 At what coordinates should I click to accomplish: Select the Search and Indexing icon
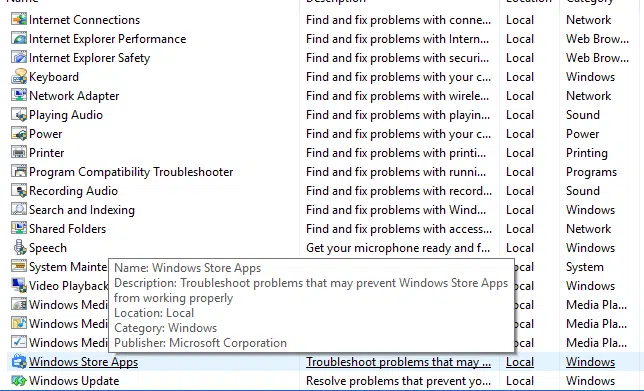tap(19, 209)
